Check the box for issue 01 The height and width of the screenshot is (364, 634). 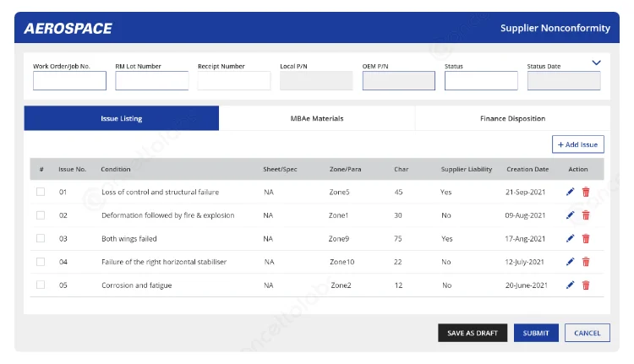(41, 192)
